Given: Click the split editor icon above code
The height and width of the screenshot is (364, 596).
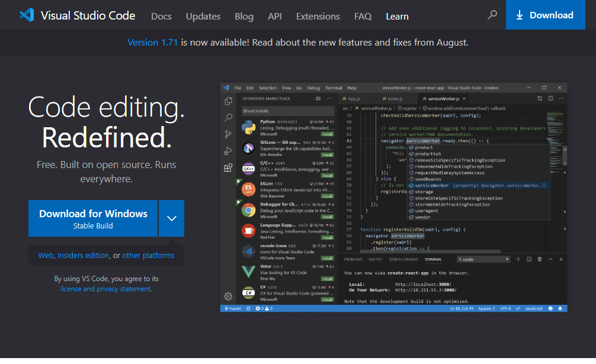Looking at the screenshot, I should (550, 99).
